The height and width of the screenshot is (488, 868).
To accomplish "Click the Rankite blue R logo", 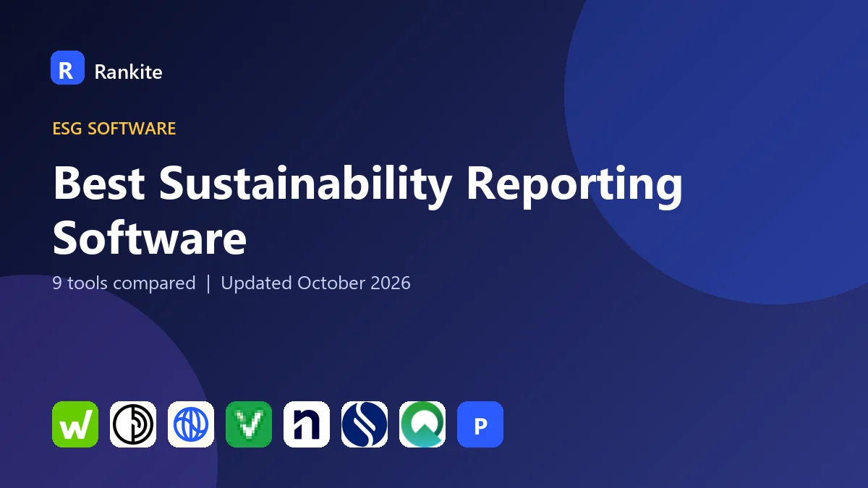I will (67, 68).
